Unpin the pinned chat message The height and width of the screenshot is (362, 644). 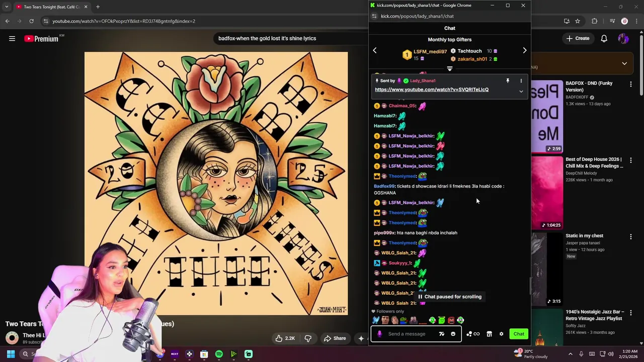pyautogui.click(x=508, y=80)
